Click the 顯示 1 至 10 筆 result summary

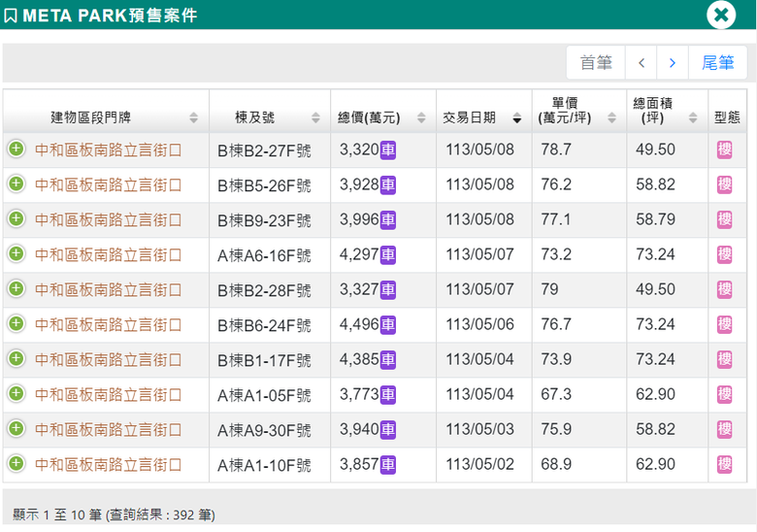point(114,515)
